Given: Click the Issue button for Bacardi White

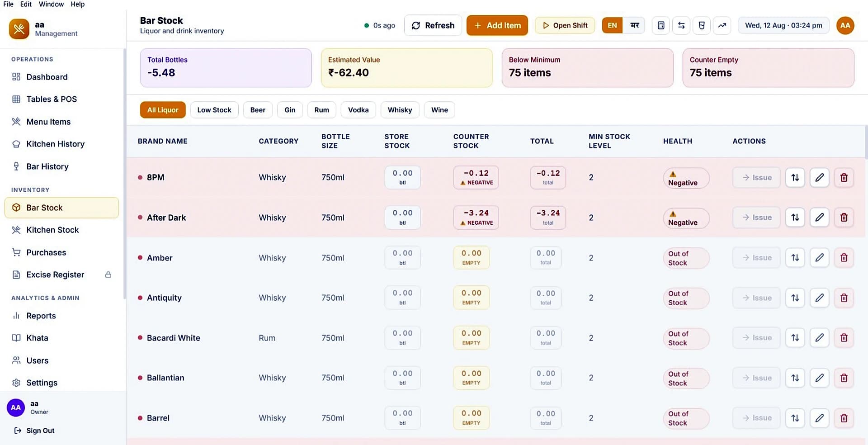Looking at the screenshot, I should (x=756, y=338).
